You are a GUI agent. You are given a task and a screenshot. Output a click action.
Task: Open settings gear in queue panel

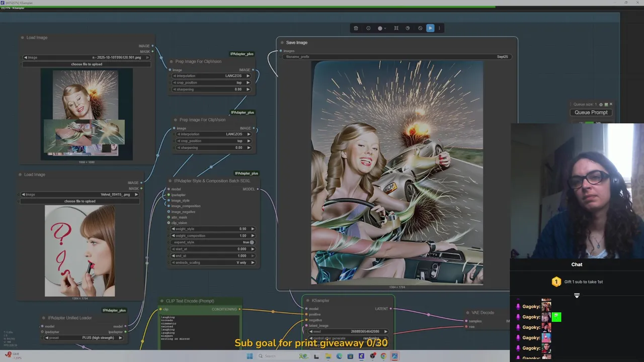click(601, 105)
